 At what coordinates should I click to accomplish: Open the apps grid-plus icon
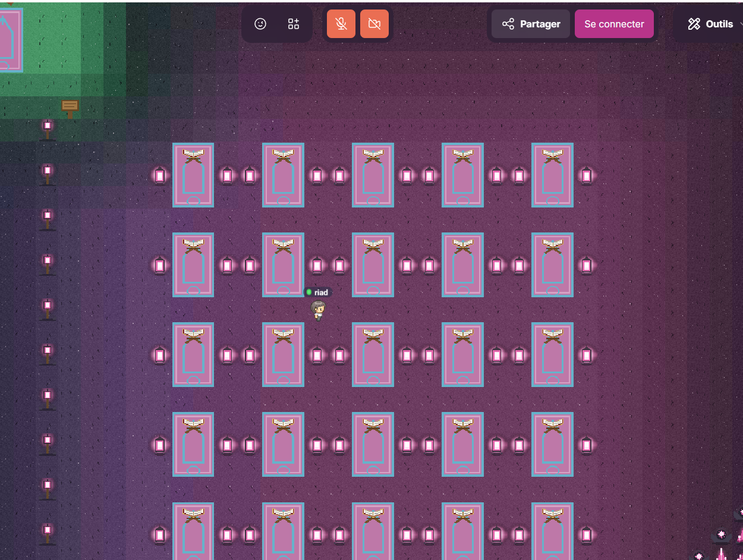(294, 24)
